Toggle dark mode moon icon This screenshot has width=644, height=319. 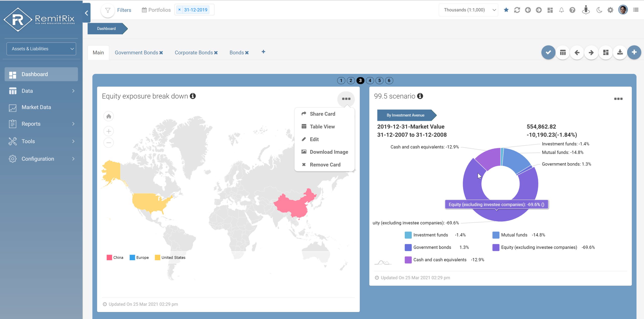point(599,10)
